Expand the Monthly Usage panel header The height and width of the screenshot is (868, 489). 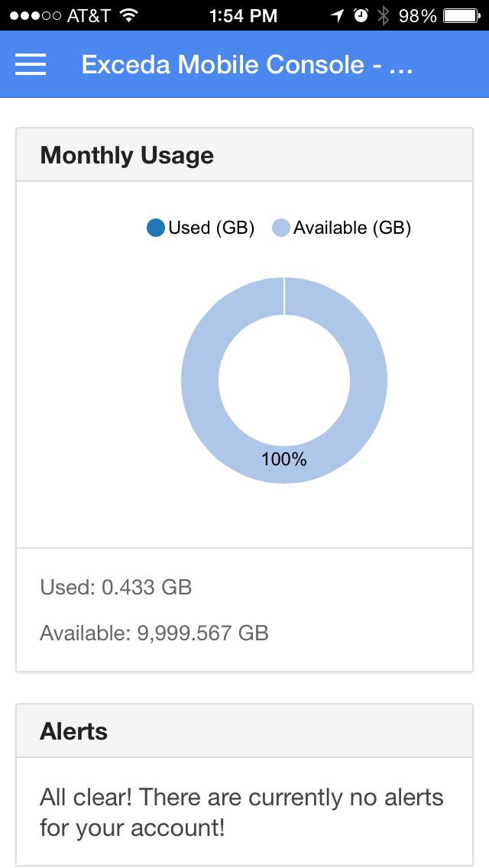click(x=128, y=154)
